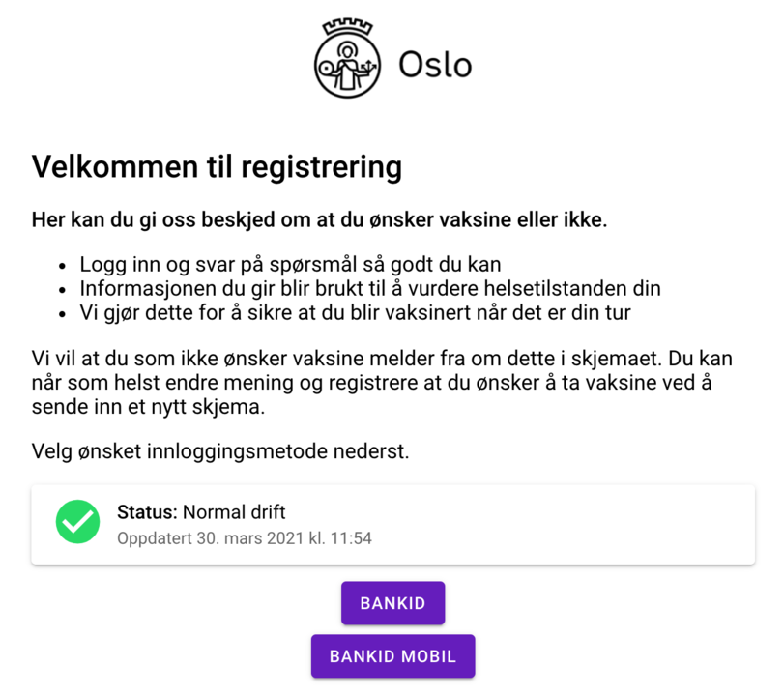The image size is (784, 696).
Task: Click the Velkommen til registrering heading
Action: tap(217, 166)
